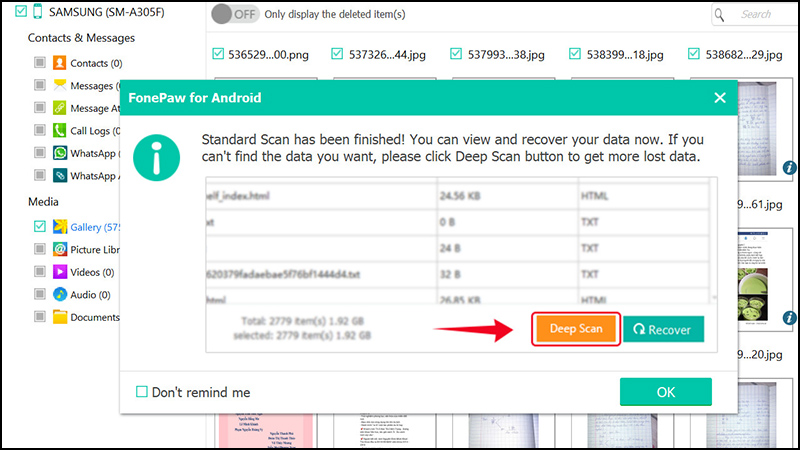The height and width of the screenshot is (450, 800).
Task: Toggle the SAMSUNG (SM-A305F) device checkbox
Action: tap(21, 11)
